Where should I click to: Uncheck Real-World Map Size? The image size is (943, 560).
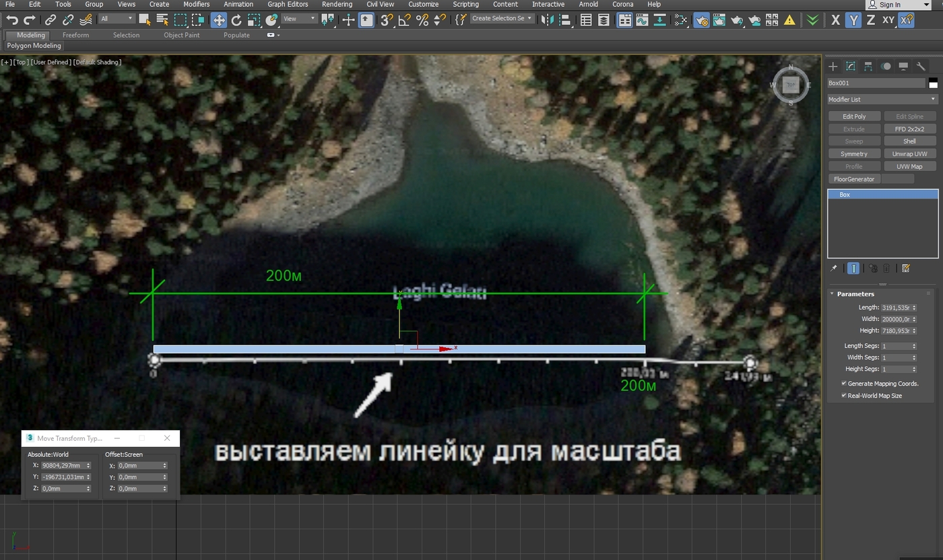(844, 396)
